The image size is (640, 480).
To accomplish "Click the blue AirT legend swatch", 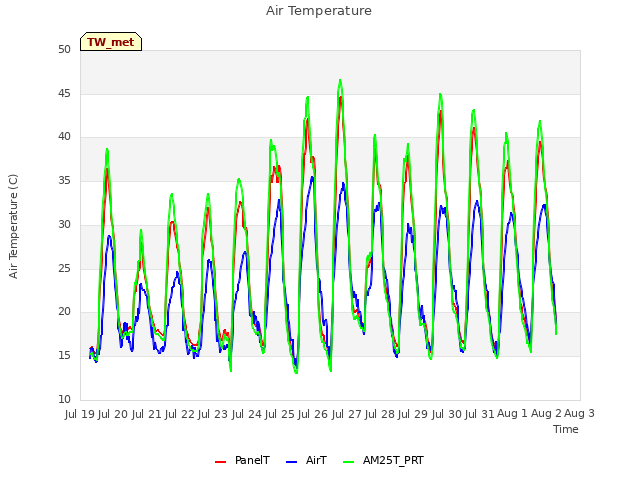I will click(291, 462).
